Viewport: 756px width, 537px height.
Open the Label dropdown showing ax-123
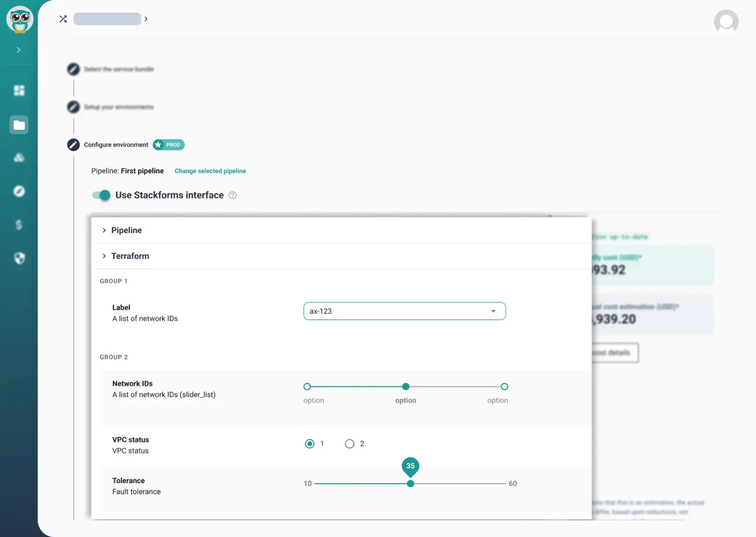404,311
